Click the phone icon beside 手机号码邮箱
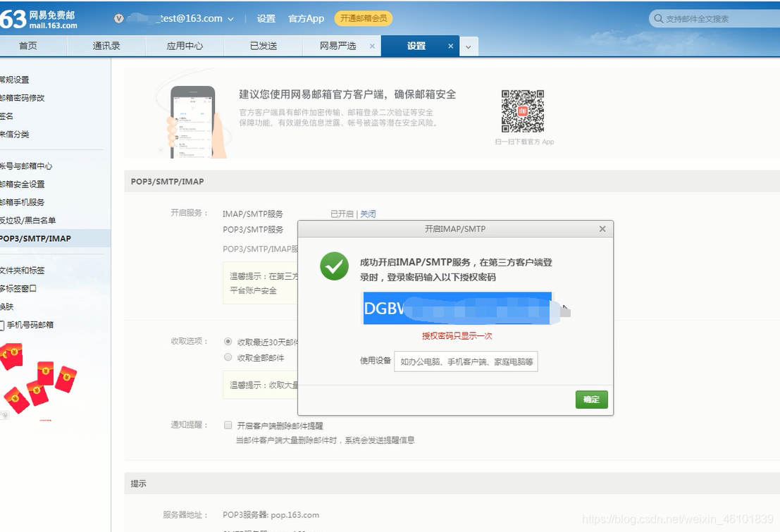 click(x=2, y=326)
